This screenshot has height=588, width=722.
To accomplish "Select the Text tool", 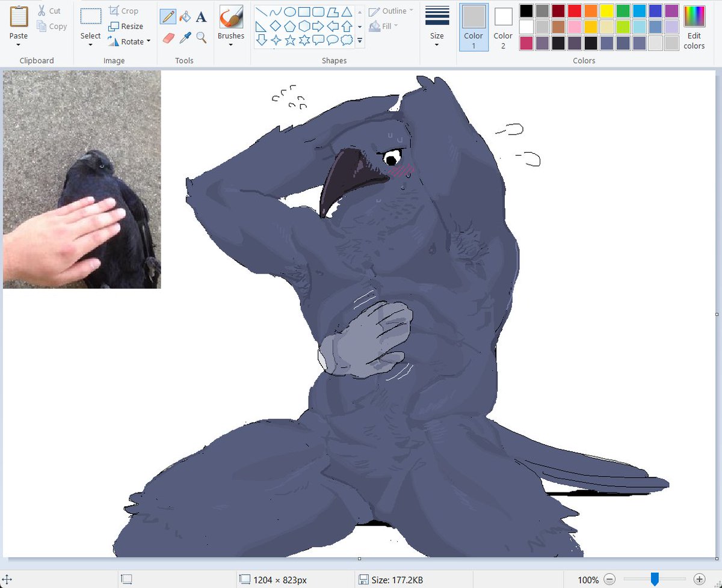I will (x=202, y=17).
